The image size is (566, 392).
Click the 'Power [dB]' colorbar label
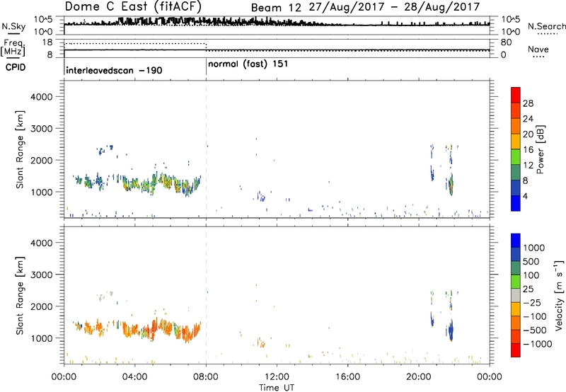pos(540,149)
